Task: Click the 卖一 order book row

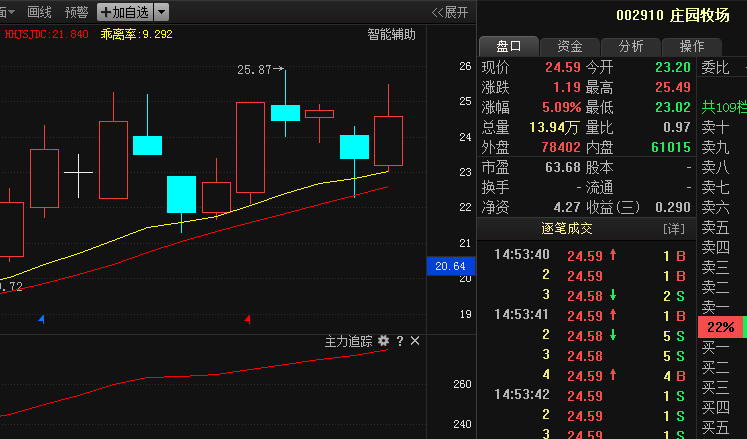Action: coord(722,307)
